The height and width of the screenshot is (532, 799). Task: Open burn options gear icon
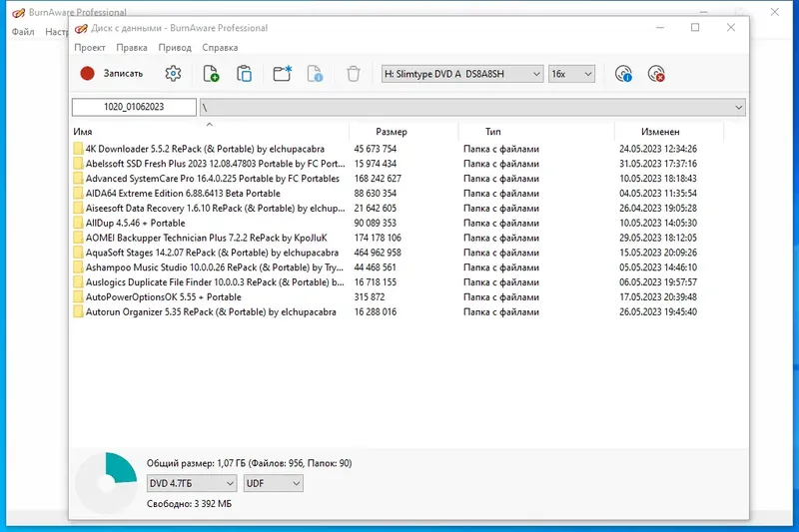coord(173,74)
